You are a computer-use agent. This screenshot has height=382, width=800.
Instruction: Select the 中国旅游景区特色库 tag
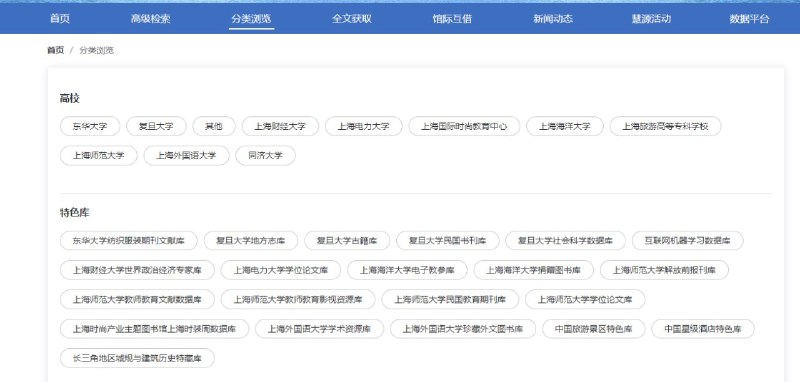pos(594,329)
